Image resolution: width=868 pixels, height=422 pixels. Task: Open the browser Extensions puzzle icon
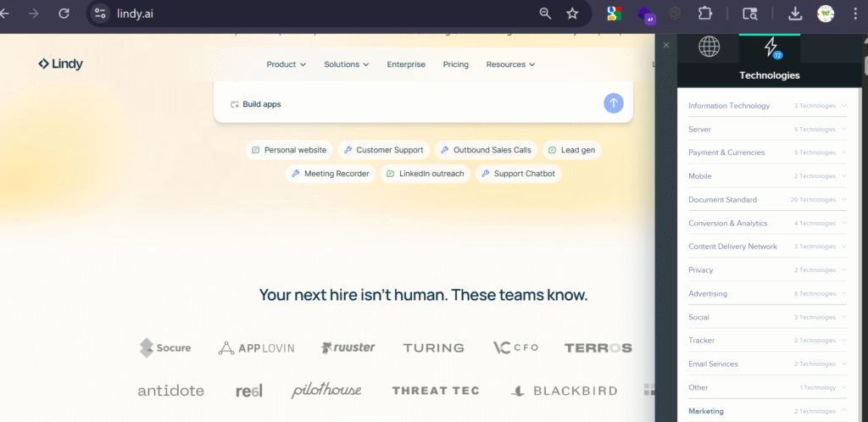(704, 14)
